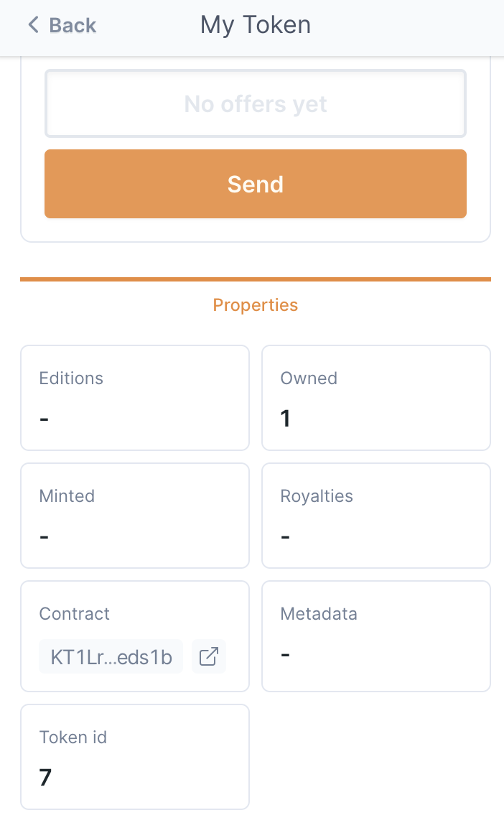Viewport: 504px width, 833px height.
Task: Select the Owned property card
Action: pos(375,398)
